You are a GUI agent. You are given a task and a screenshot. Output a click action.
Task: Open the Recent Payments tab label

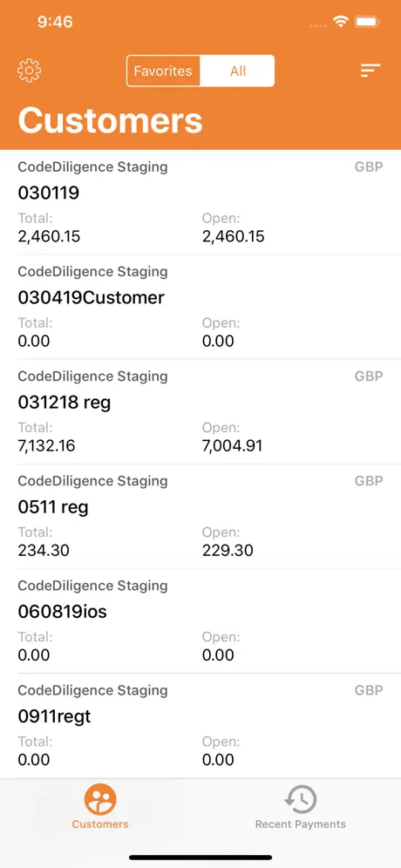pos(300,824)
